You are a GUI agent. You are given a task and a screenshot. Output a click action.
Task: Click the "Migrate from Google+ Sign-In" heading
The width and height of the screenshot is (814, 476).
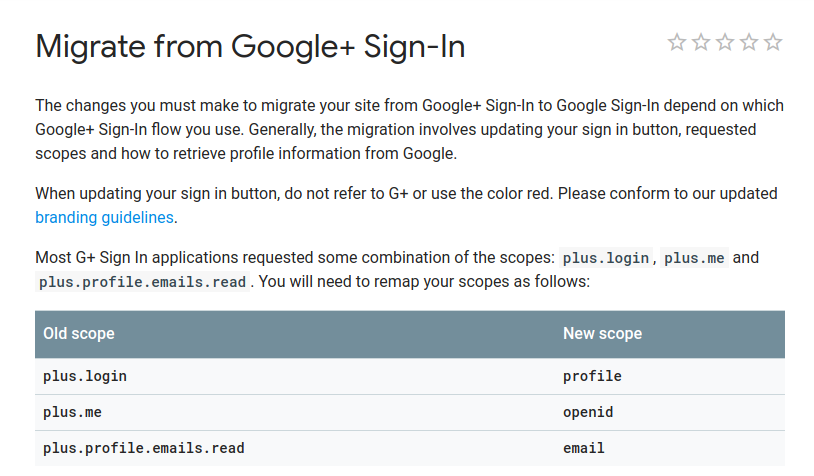click(250, 47)
